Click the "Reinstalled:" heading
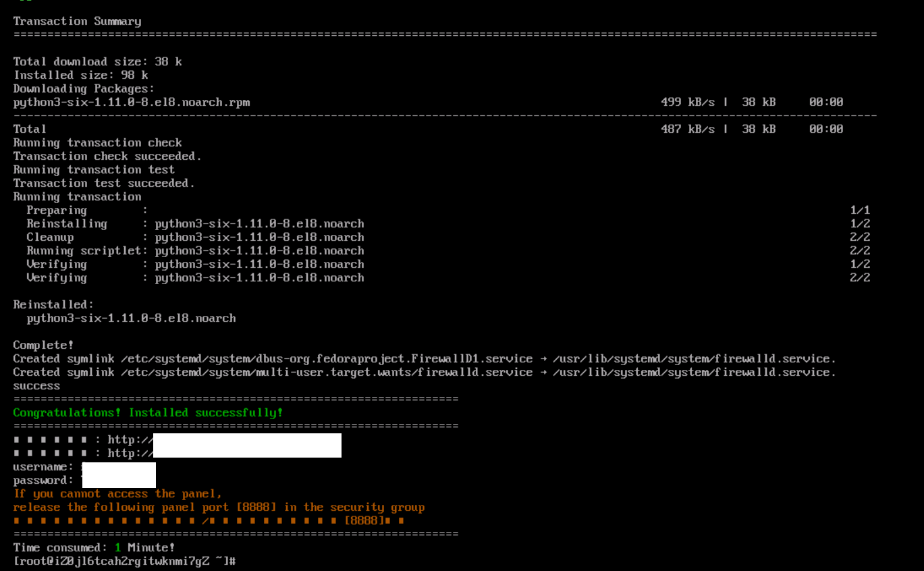924x571 pixels. click(x=53, y=304)
